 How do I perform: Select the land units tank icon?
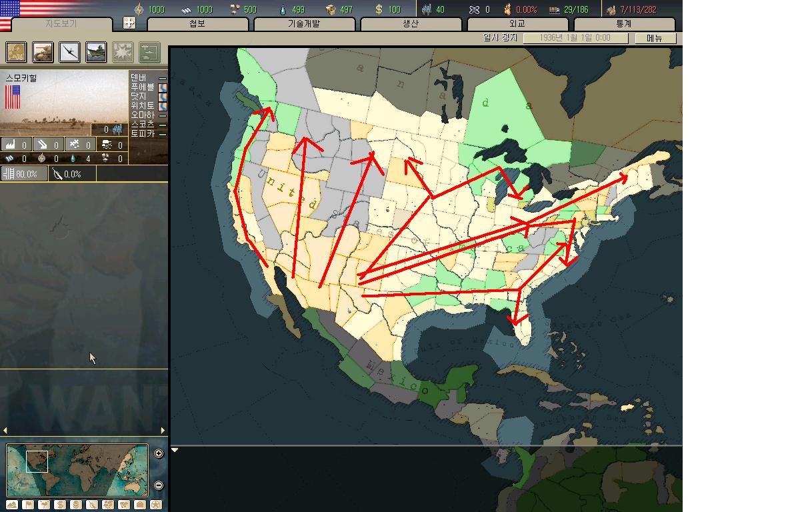point(43,52)
